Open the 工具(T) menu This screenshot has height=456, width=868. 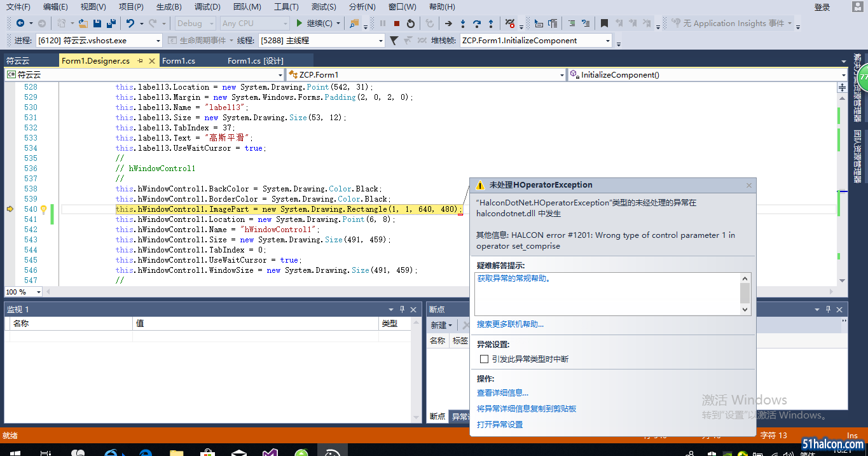click(x=286, y=7)
